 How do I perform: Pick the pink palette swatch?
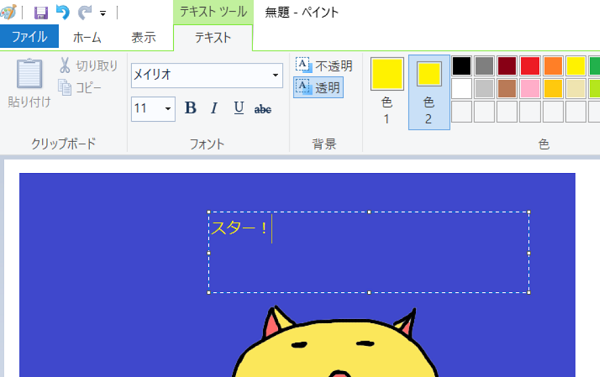point(530,88)
